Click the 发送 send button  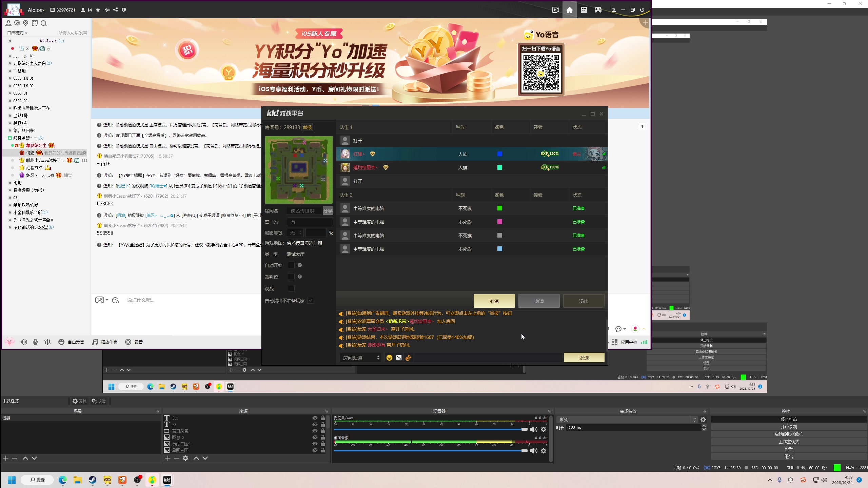point(584,358)
